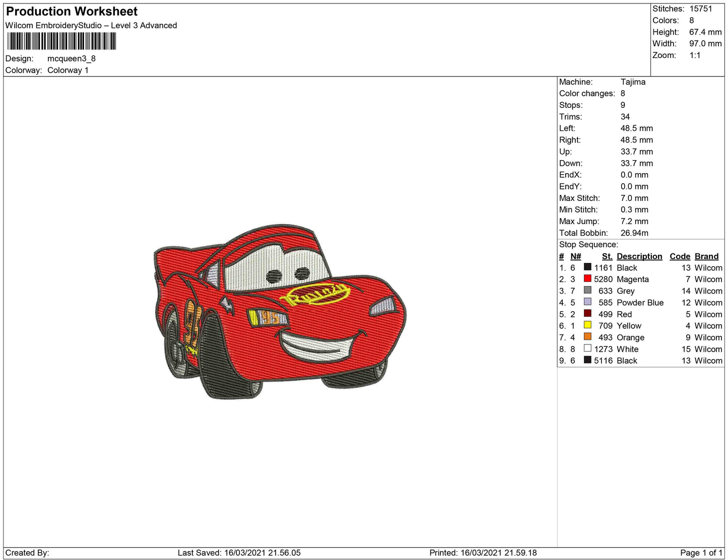Click the design name mcqueen3_8
This screenshot has width=728, height=560.
72,58
